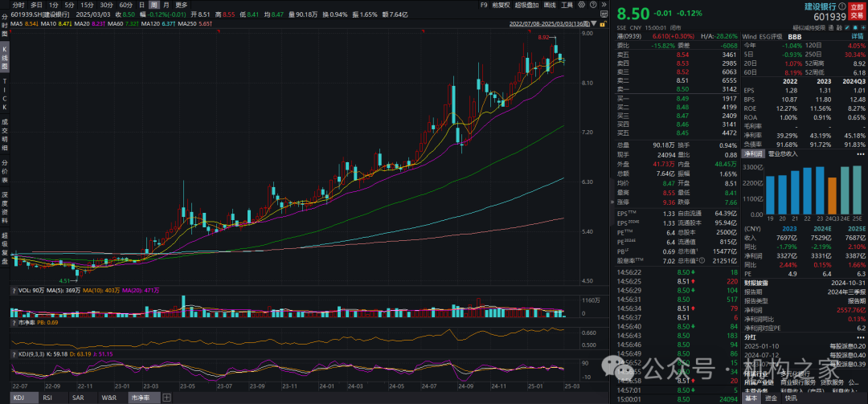Open K线图 in the left sidebar
This screenshot has width=868, height=404.
coord(5,59)
